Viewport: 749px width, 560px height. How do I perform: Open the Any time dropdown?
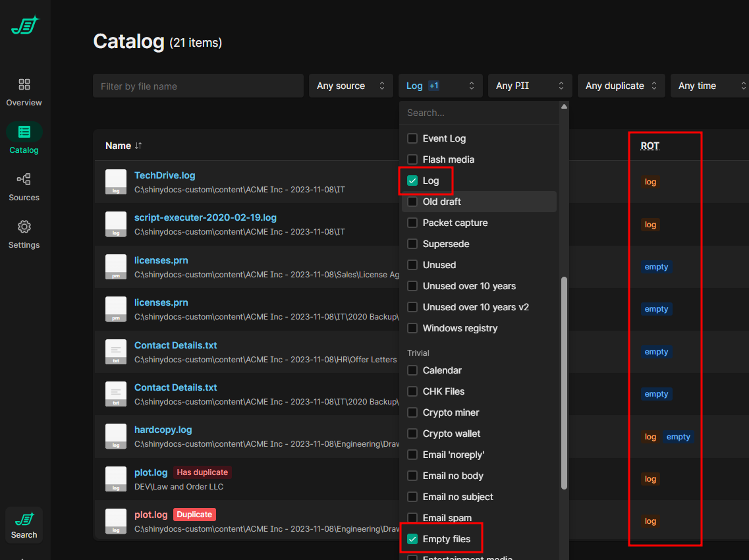pos(709,86)
